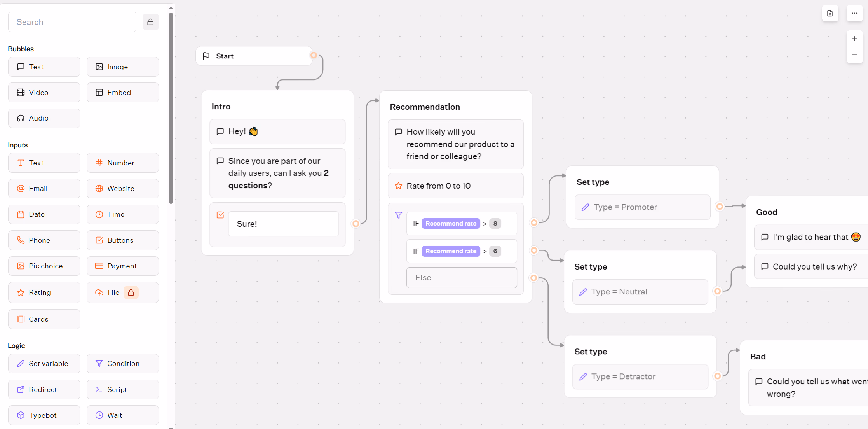Click the Rate from 0 to 10 block

(456, 186)
